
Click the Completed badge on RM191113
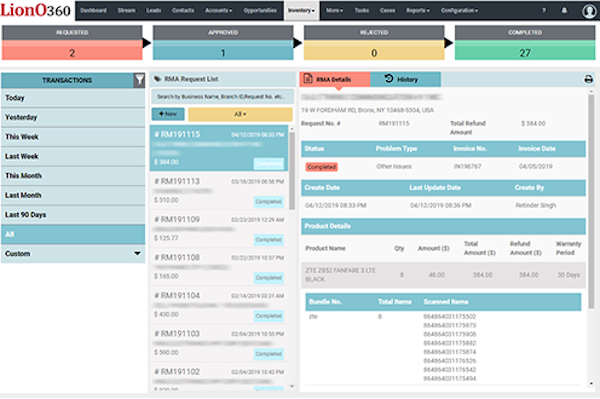pyautogui.click(x=269, y=202)
